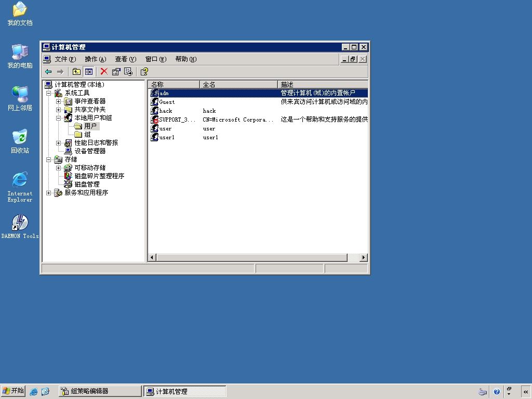
Task: Sort by 名称 column header
Action: (x=174, y=85)
